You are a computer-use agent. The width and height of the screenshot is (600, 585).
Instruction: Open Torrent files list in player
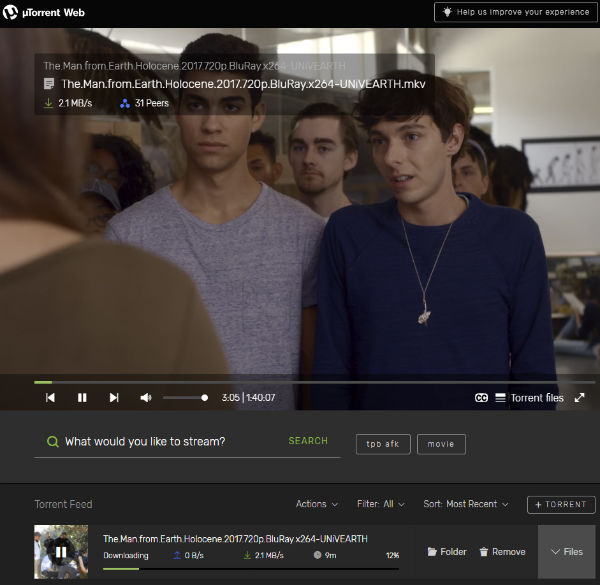click(x=529, y=398)
